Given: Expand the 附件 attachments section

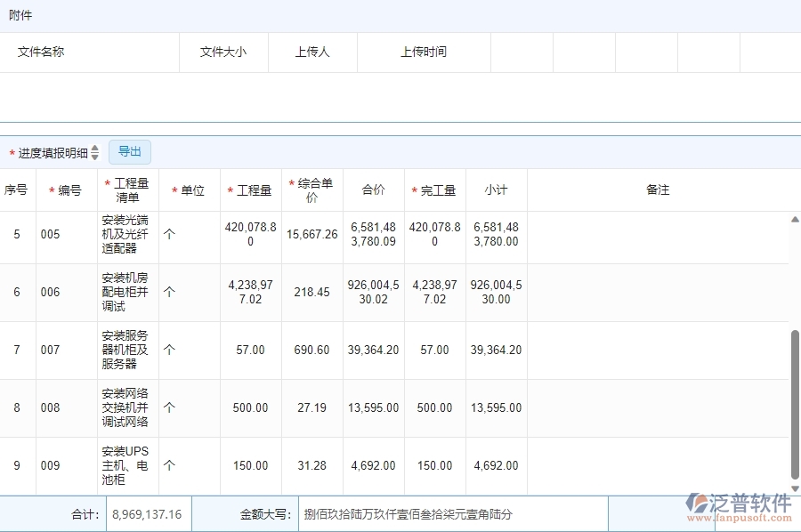Looking at the screenshot, I should click(20, 14).
